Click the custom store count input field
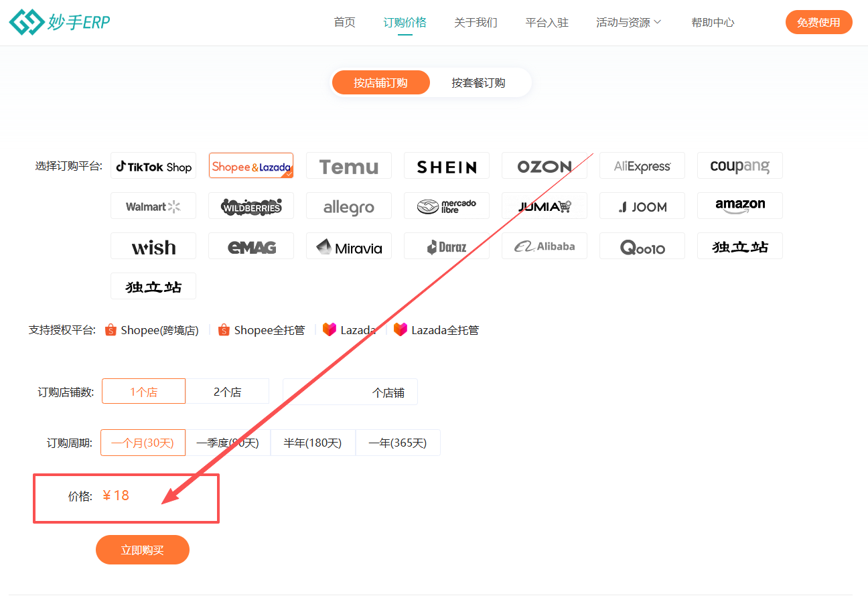This screenshot has width=868, height=612. click(x=350, y=391)
